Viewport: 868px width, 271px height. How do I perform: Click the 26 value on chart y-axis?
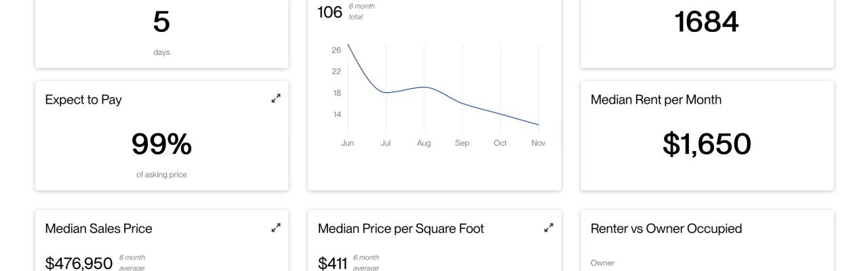tap(336, 50)
